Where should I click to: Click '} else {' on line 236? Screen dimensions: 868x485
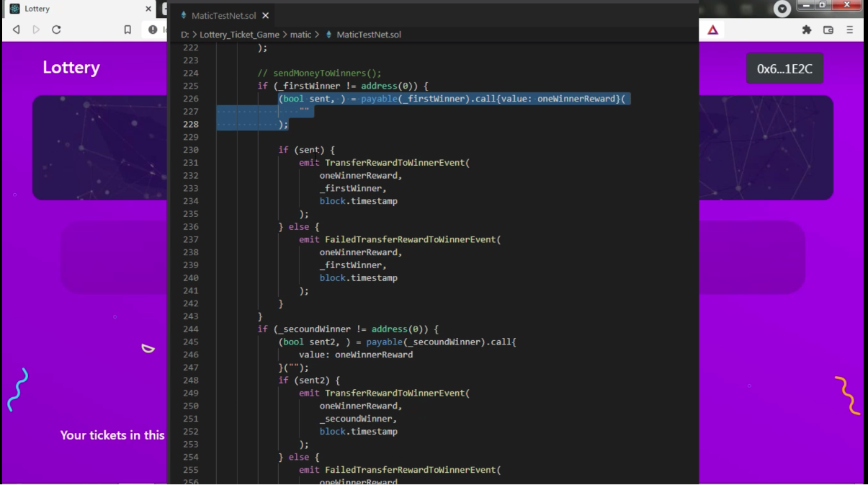[x=299, y=226]
